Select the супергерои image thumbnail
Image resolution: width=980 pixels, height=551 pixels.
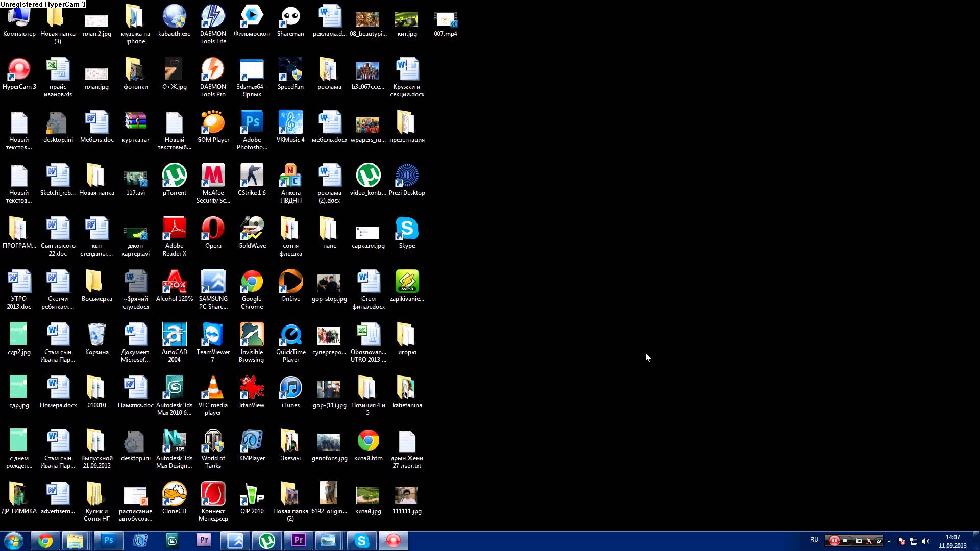coord(329,341)
